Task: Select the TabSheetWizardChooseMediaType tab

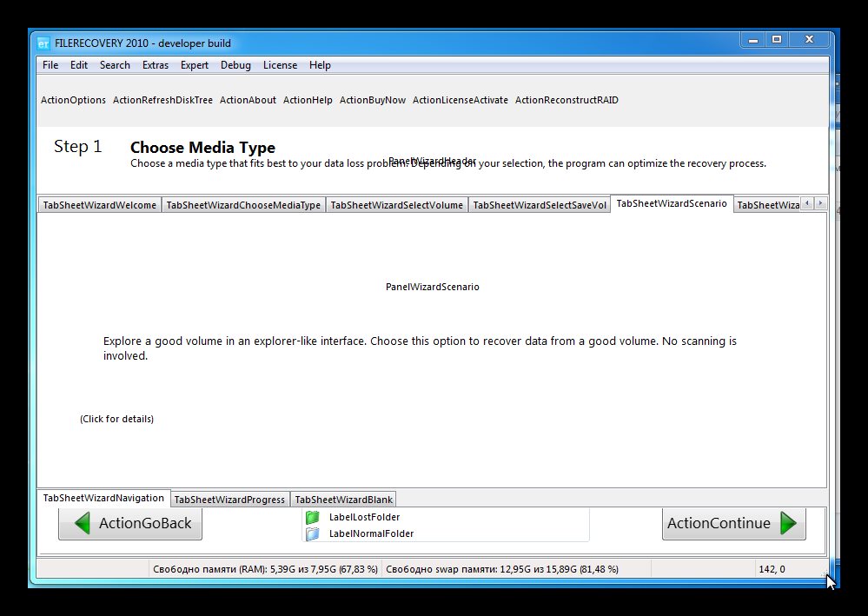Action: click(x=243, y=205)
